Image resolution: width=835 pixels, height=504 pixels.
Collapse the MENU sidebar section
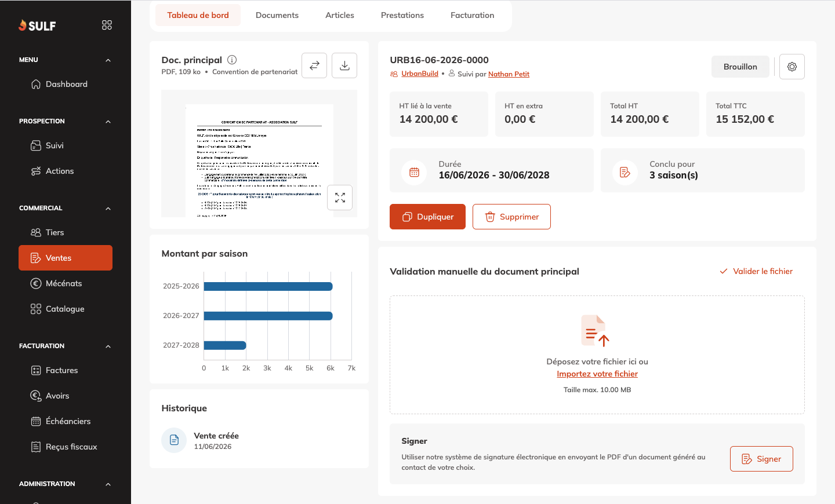coord(108,60)
